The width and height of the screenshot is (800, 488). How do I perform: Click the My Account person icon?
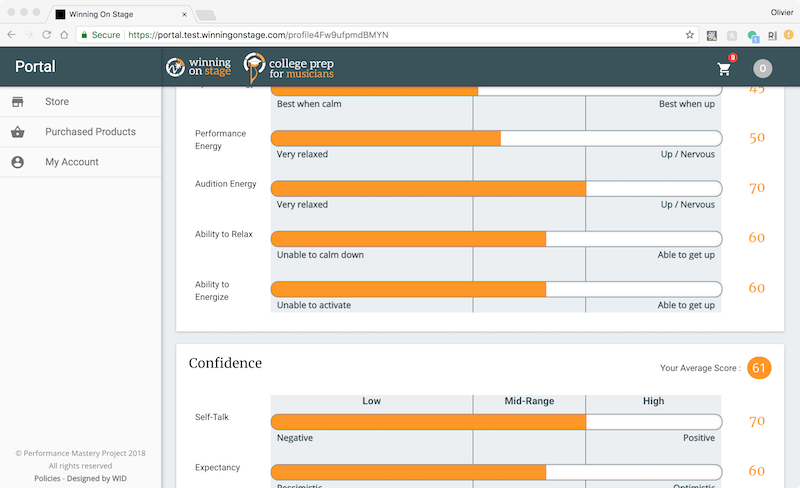pyautogui.click(x=17, y=162)
